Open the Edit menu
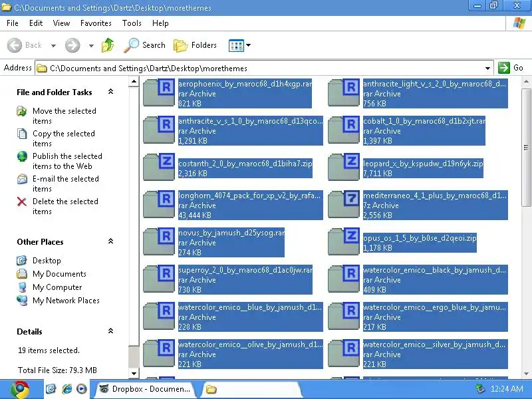This screenshot has height=399, width=532. coord(36,23)
